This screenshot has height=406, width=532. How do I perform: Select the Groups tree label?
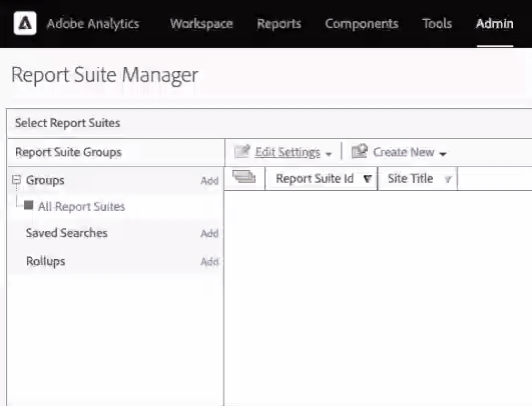(x=45, y=180)
